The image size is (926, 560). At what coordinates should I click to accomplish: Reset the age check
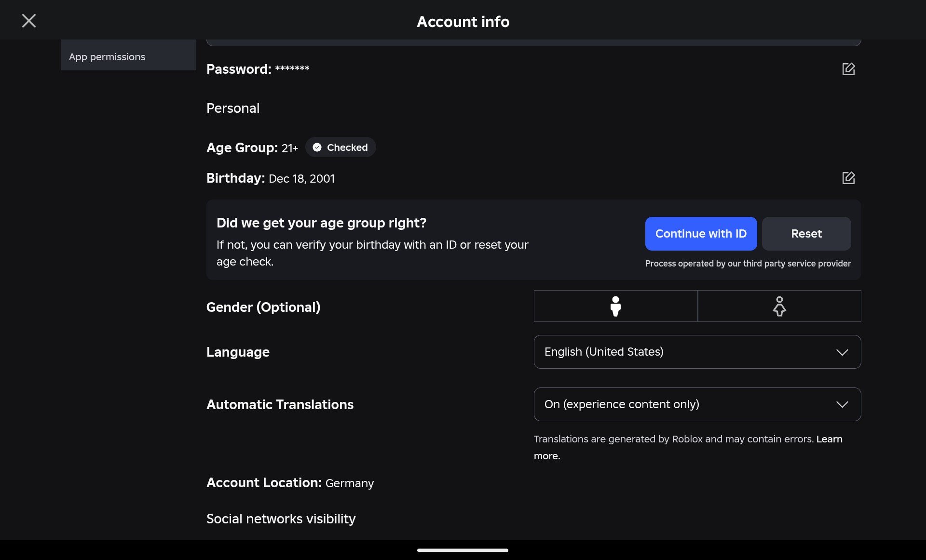pyautogui.click(x=806, y=234)
